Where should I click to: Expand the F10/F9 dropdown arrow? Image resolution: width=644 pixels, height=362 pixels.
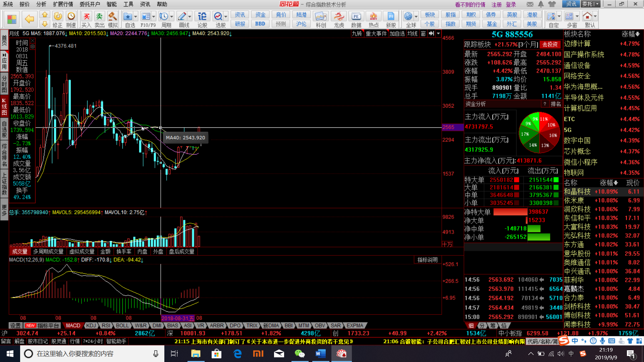154,16
